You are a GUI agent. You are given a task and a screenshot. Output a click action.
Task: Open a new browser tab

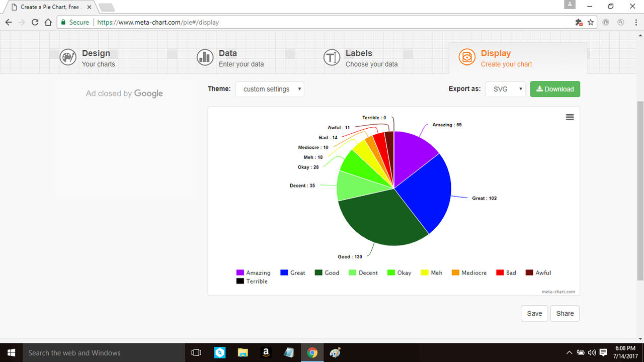click(x=107, y=7)
